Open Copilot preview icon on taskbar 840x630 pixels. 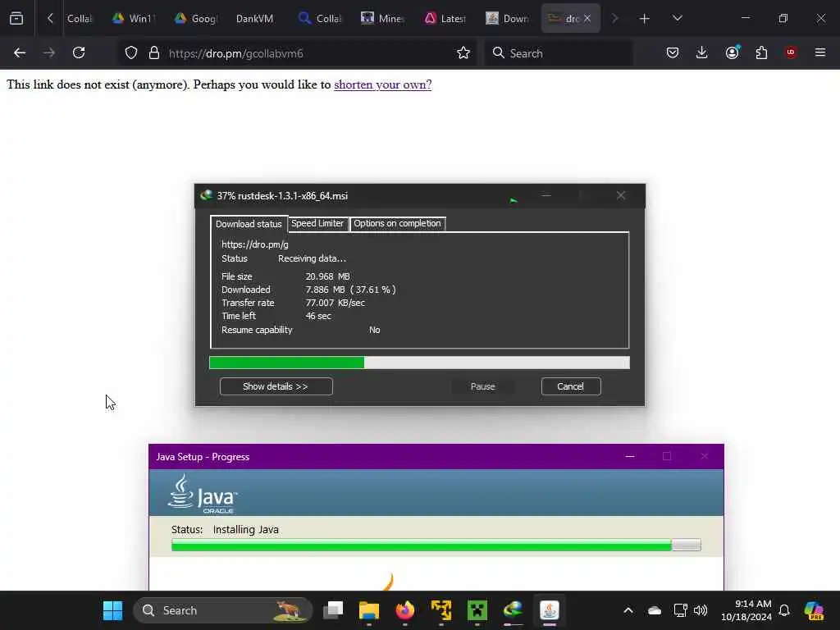pyautogui.click(x=815, y=610)
